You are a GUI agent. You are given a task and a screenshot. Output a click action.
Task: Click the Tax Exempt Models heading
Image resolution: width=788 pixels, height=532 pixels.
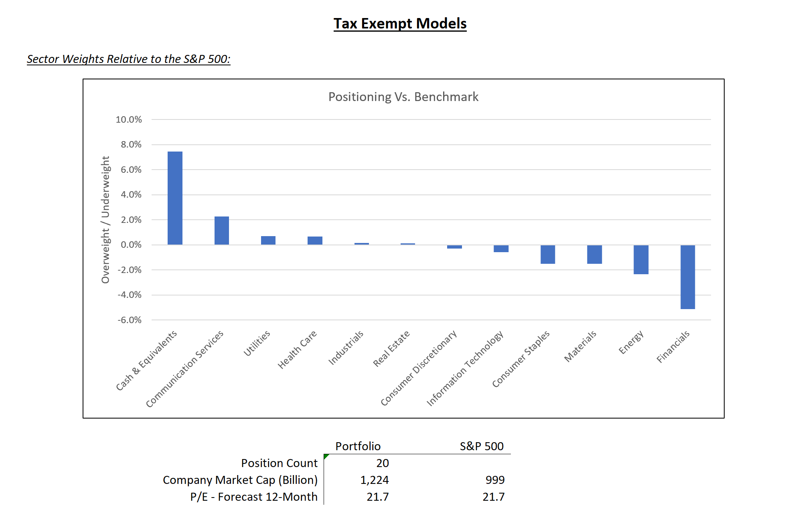(x=400, y=24)
